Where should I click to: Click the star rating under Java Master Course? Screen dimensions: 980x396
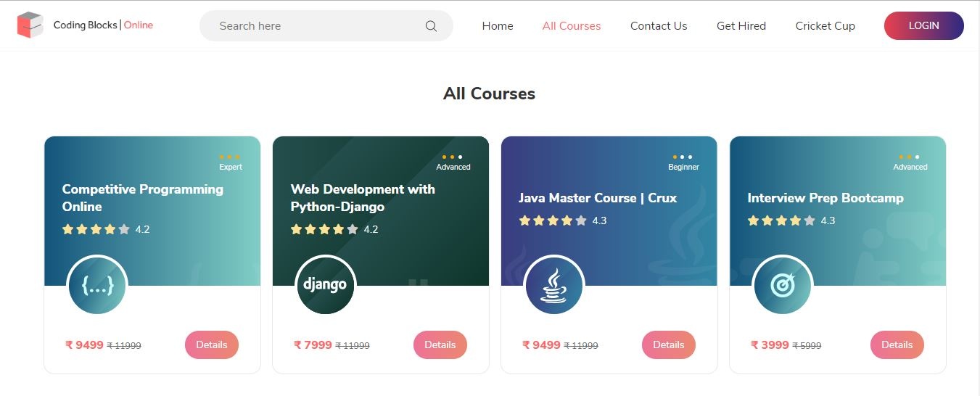pos(553,220)
